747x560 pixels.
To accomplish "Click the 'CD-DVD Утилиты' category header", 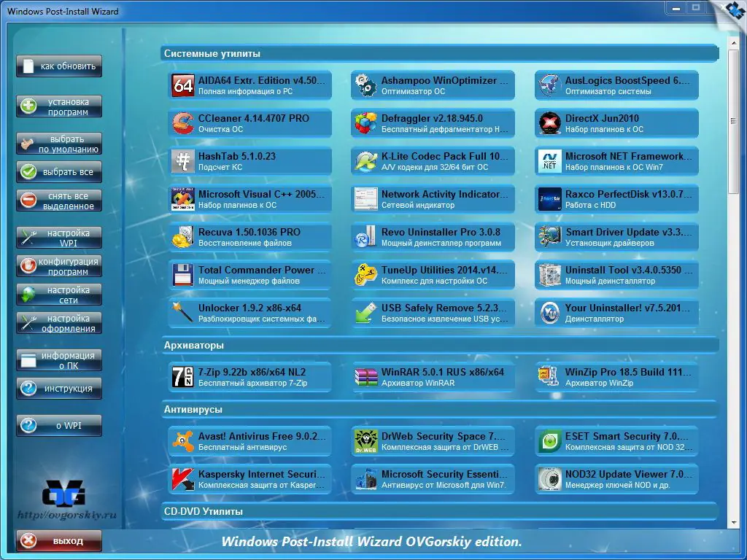I will (439, 511).
